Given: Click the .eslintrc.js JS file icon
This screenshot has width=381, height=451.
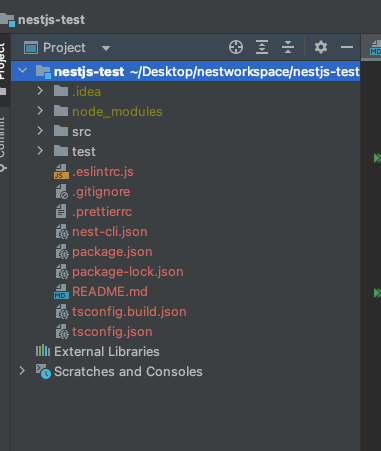Looking at the screenshot, I should point(61,172).
